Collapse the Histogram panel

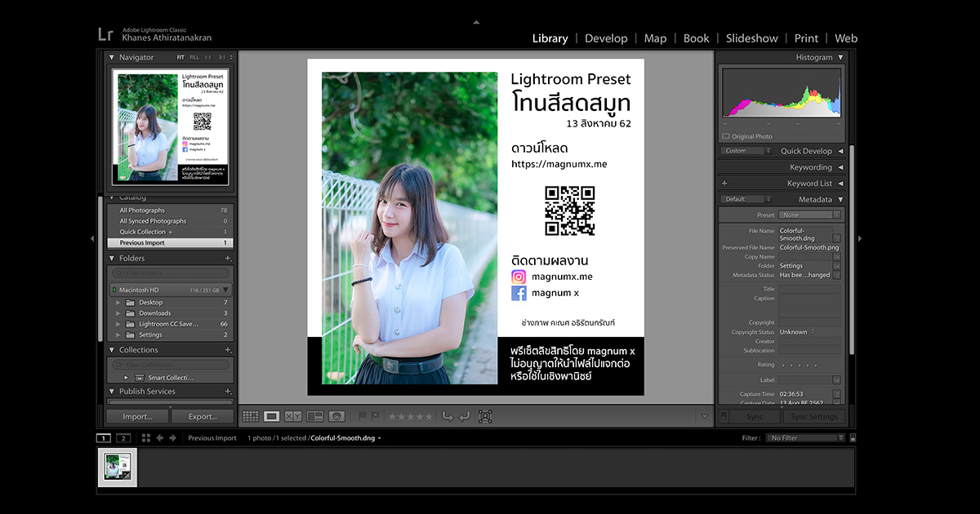tap(841, 58)
